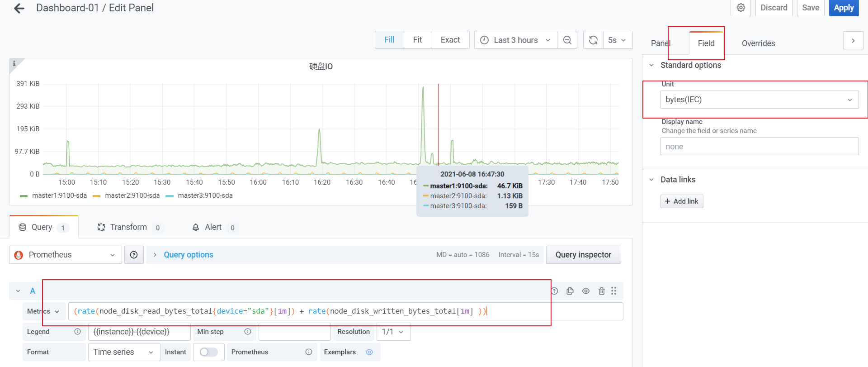Click the 硬盘IO panel title

pos(321,67)
